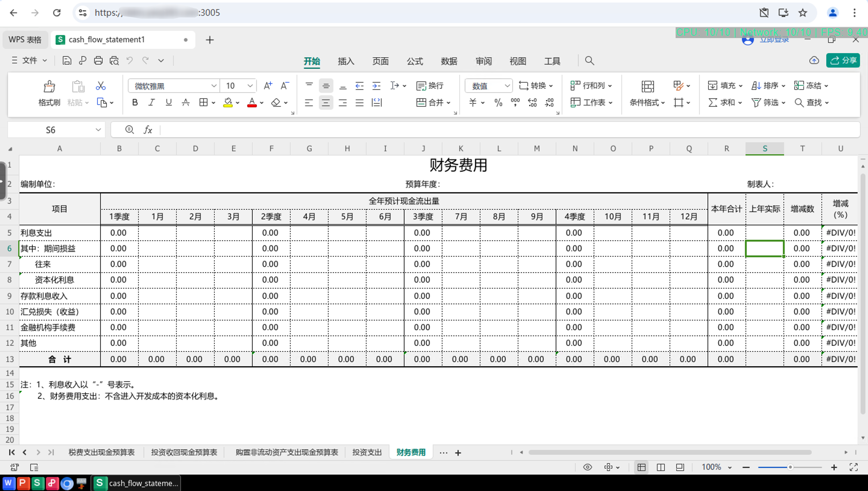Click percent style icon
Image resolution: width=868 pixels, height=491 pixels.
498,102
